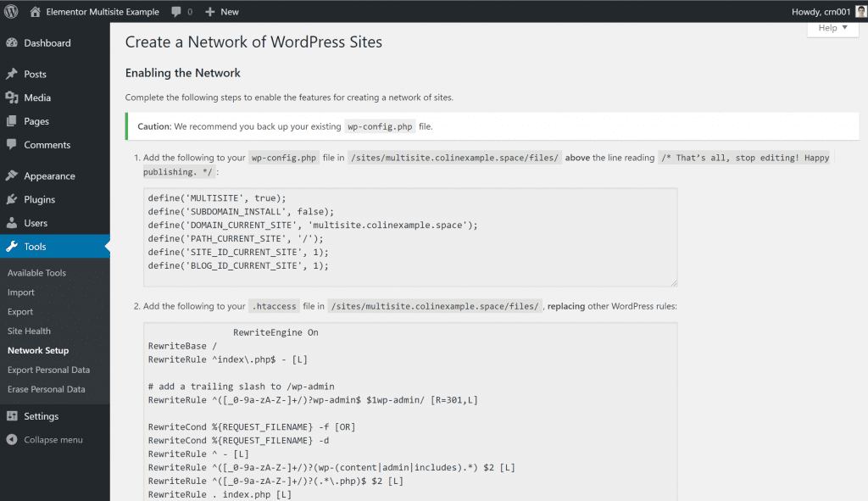Click the Appearance paintbrush icon
This screenshot has width=868, height=501.
pos(12,176)
